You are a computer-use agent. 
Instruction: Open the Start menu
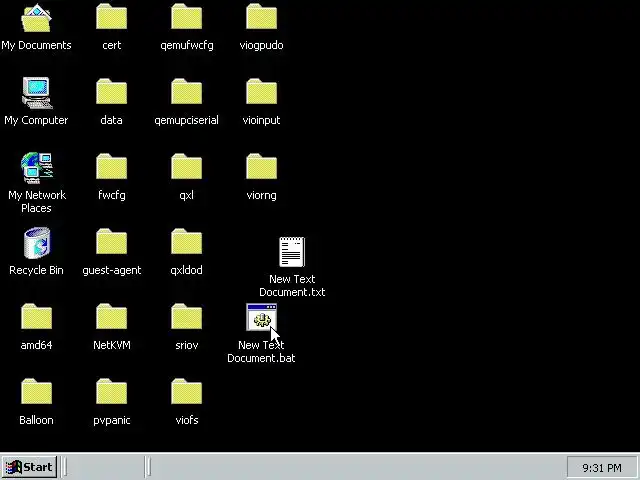(x=29, y=467)
